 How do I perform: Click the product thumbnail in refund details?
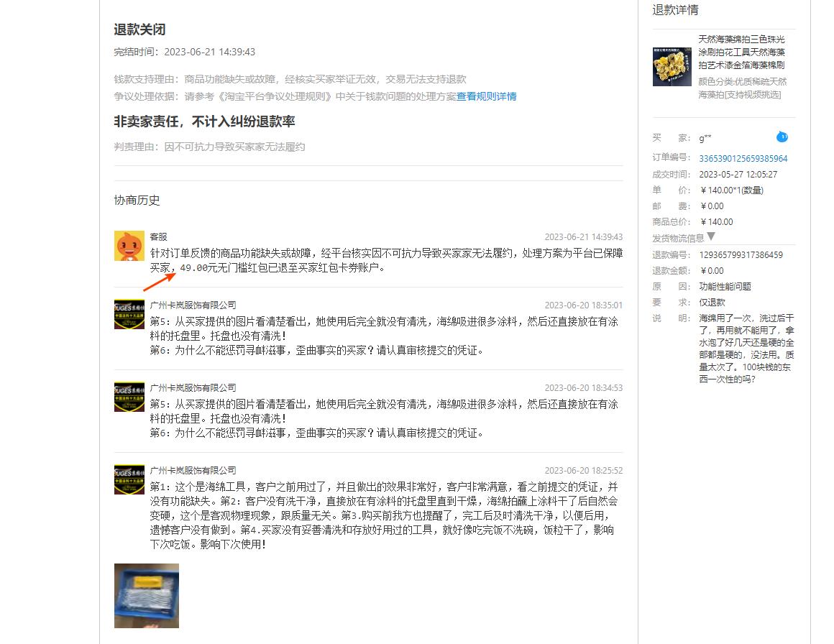point(672,66)
